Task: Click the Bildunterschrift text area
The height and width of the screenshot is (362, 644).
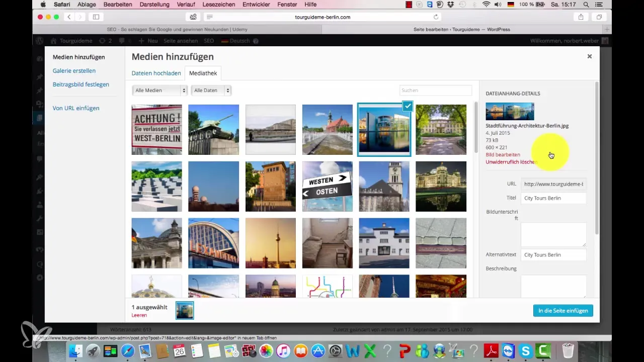Action: (x=553, y=234)
